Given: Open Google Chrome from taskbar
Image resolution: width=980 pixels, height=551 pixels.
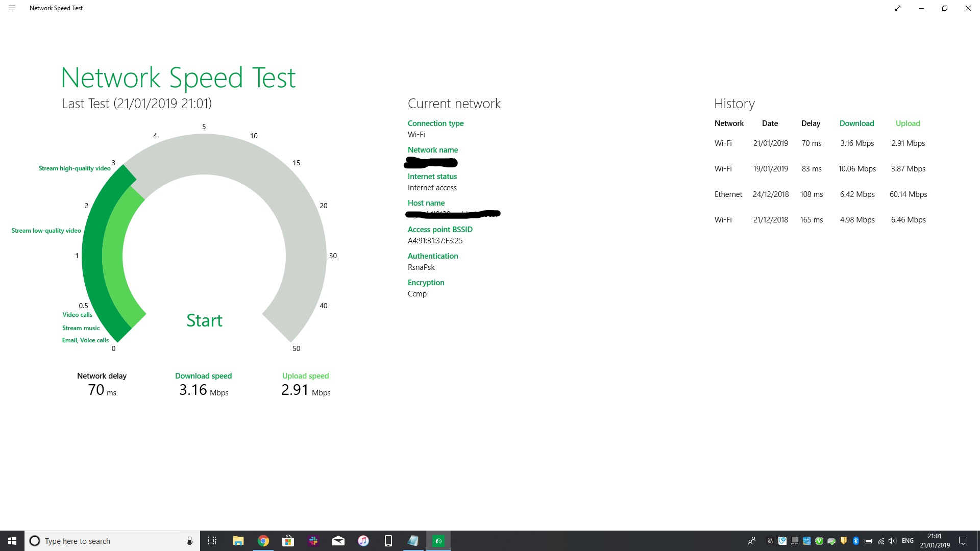Looking at the screenshot, I should tap(263, 541).
